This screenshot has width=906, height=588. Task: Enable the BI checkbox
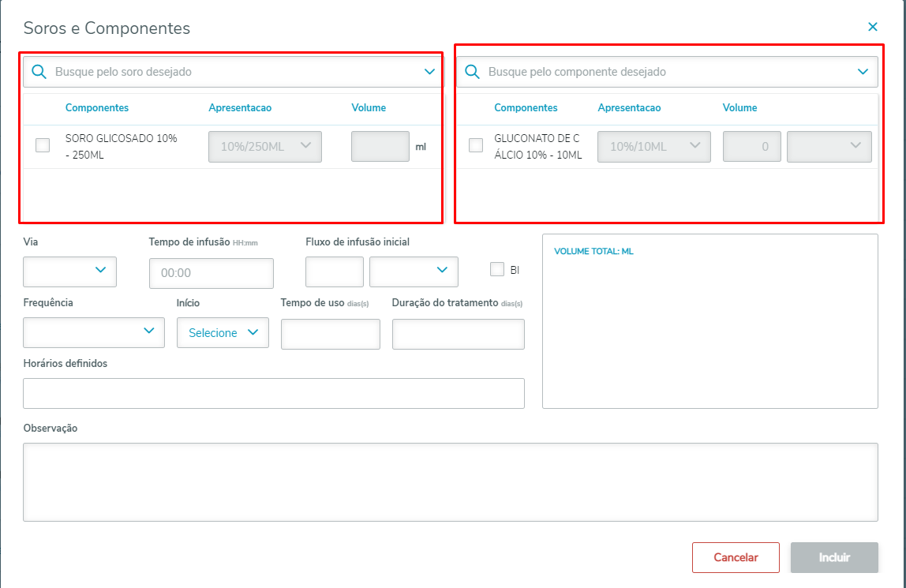497,269
